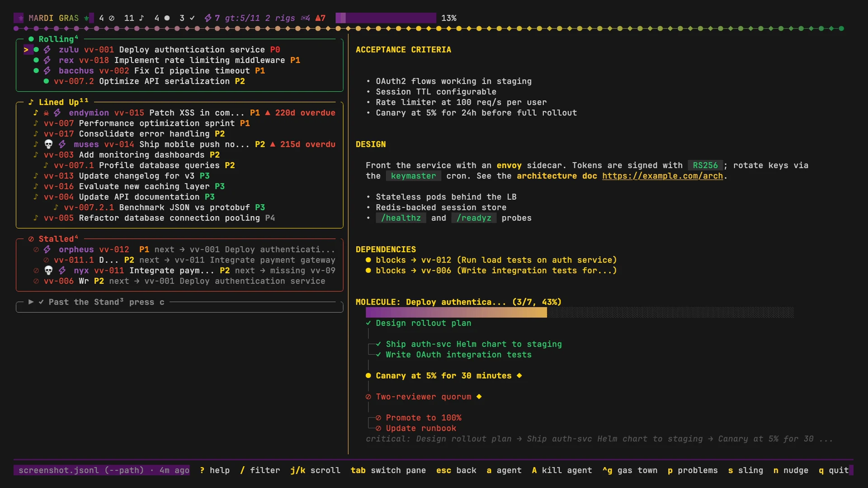Click the tab switch pane shortcut
The height and width of the screenshot is (488, 868).
(388, 470)
